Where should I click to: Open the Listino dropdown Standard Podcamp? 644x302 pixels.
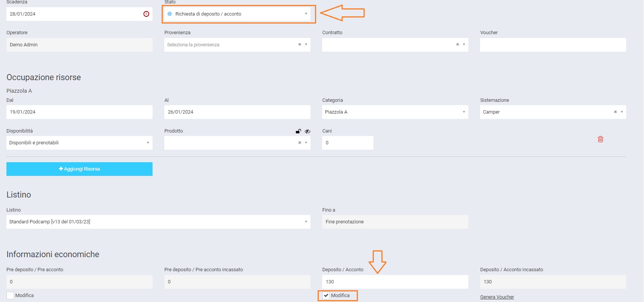(305, 222)
